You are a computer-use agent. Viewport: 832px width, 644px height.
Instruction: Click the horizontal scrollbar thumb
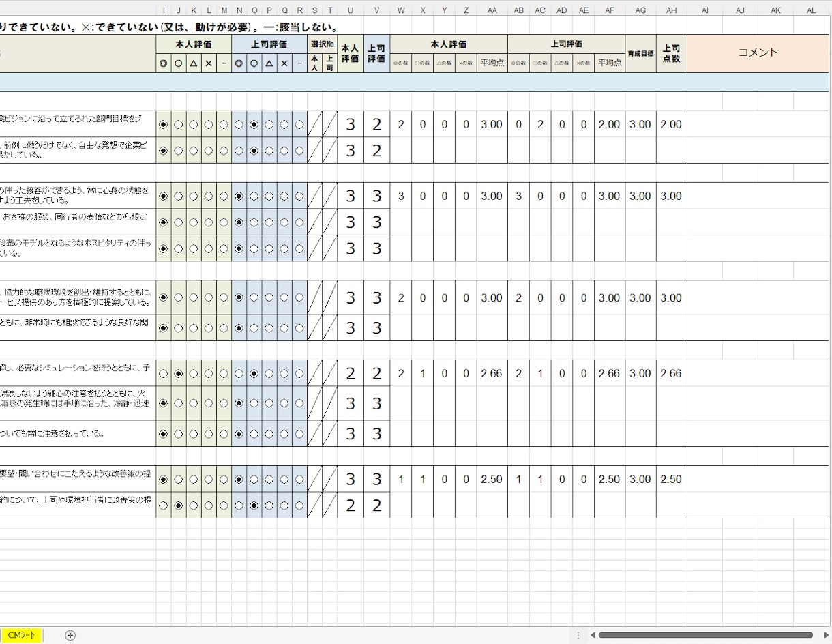pos(705,635)
